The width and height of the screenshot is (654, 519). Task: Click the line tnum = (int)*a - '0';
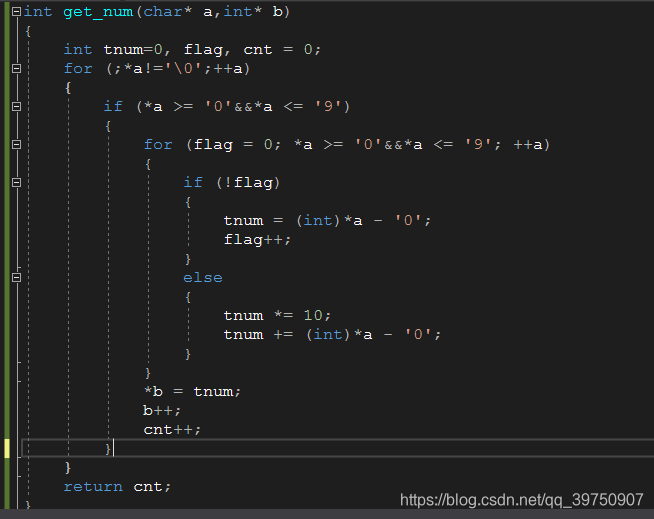(x=327, y=221)
